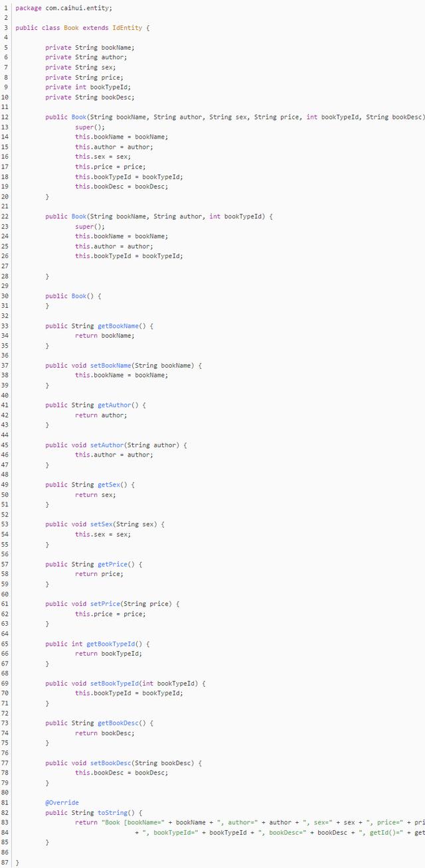Click the getBookDesc method name
This screenshot has width=425, height=868.
click(118, 723)
